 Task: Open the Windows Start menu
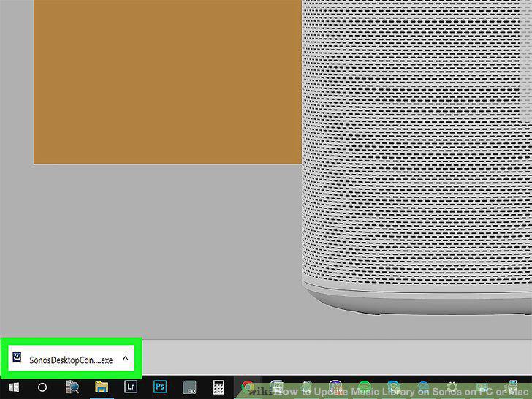coord(14,387)
